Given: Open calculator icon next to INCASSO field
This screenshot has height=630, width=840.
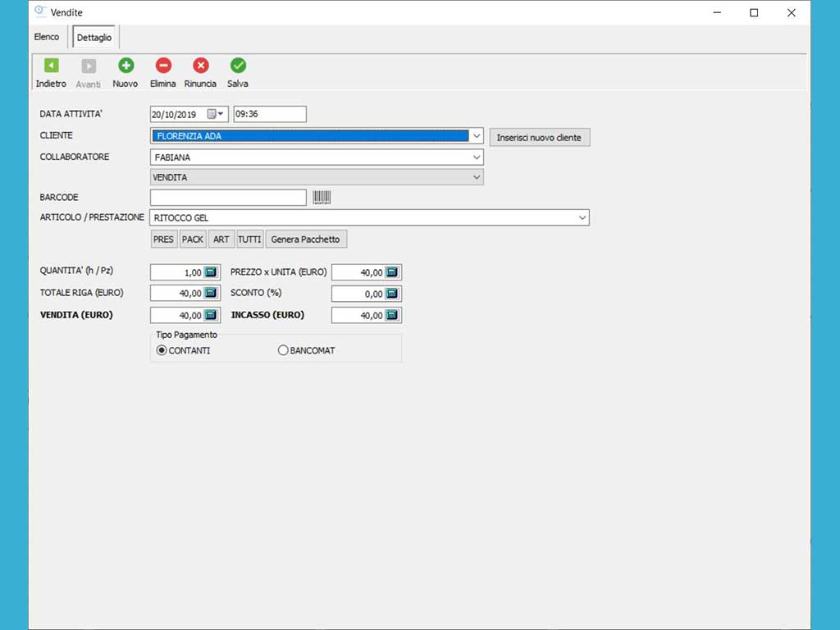Looking at the screenshot, I should 391,315.
